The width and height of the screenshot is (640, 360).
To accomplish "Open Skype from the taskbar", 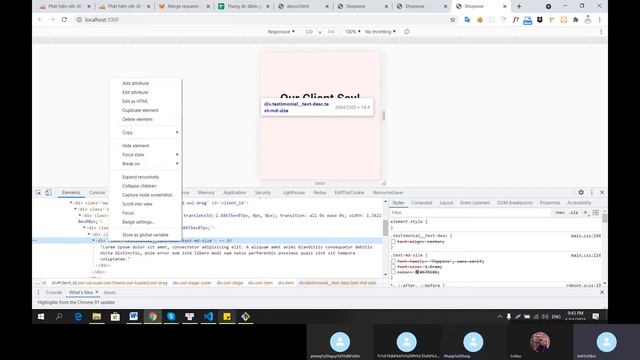I will pyautogui.click(x=171, y=316).
